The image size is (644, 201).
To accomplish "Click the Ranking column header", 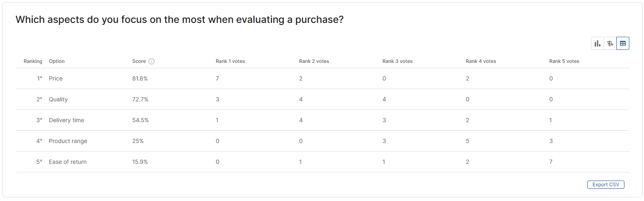I will click(33, 61).
